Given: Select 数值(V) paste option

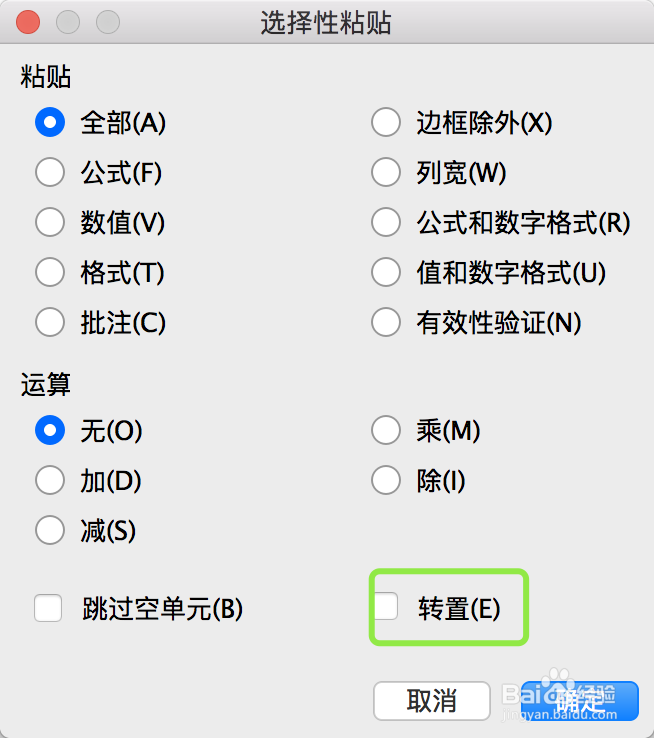Looking at the screenshot, I should [x=50, y=223].
